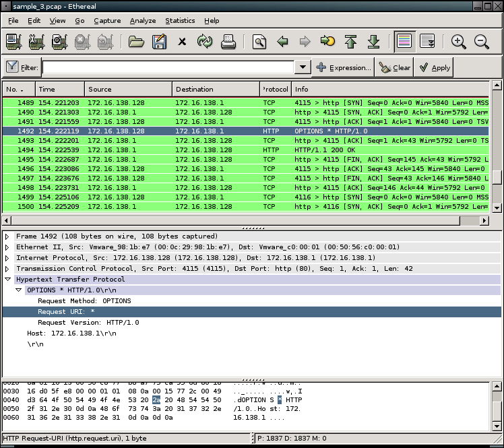Open the Go menu
The height and width of the screenshot is (448, 504).
(x=80, y=21)
